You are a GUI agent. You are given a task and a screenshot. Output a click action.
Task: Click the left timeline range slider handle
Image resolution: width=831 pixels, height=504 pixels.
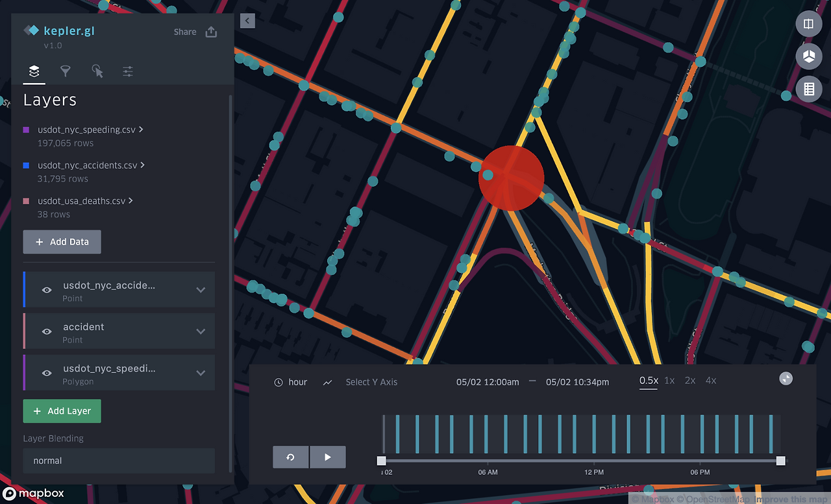[x=380, y=461]
